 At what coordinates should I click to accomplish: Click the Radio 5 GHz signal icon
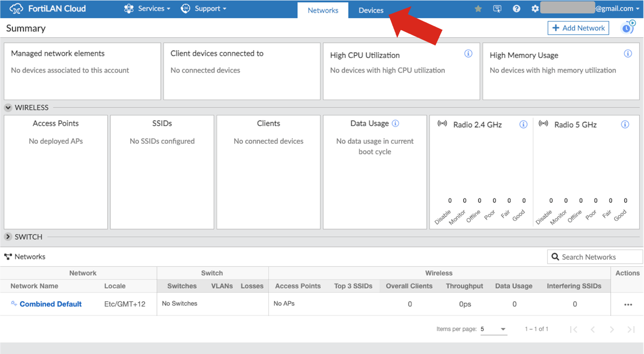tap(544, 124)
